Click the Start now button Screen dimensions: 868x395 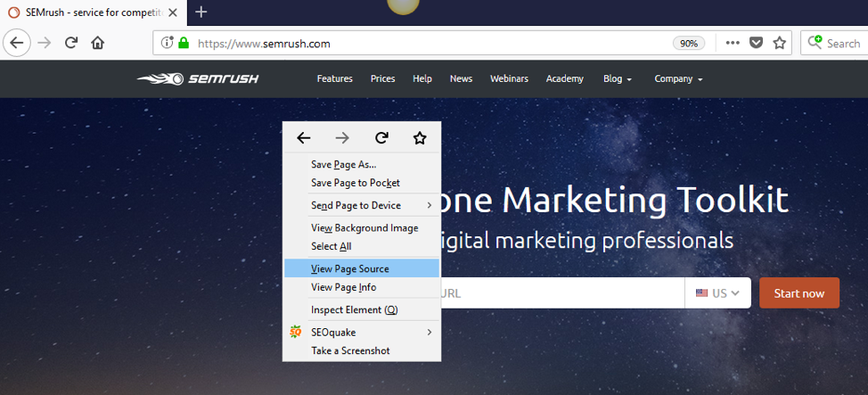click(x=799, y=293)
